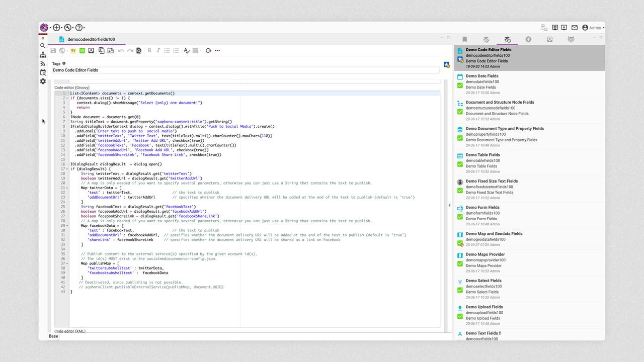
Task: Select the structure tree sidebar icon
Action: 43,54
